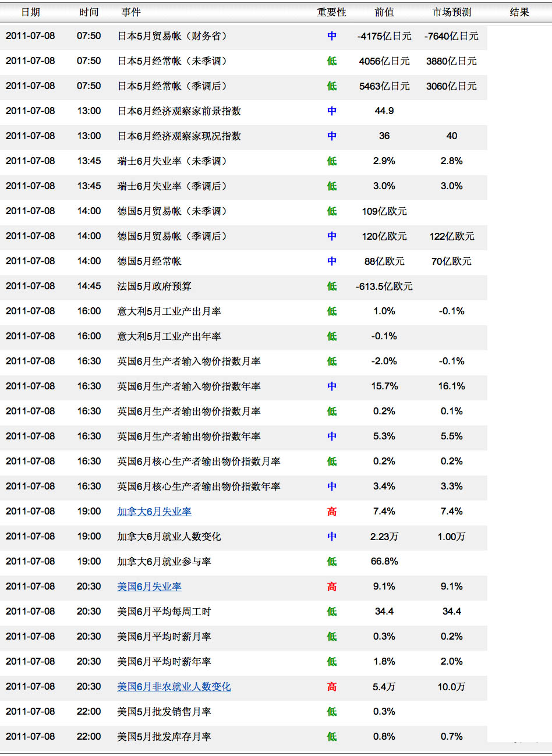Click the 109亿欧元 previous value
552x756 pixels.
(x=384, y=211)
